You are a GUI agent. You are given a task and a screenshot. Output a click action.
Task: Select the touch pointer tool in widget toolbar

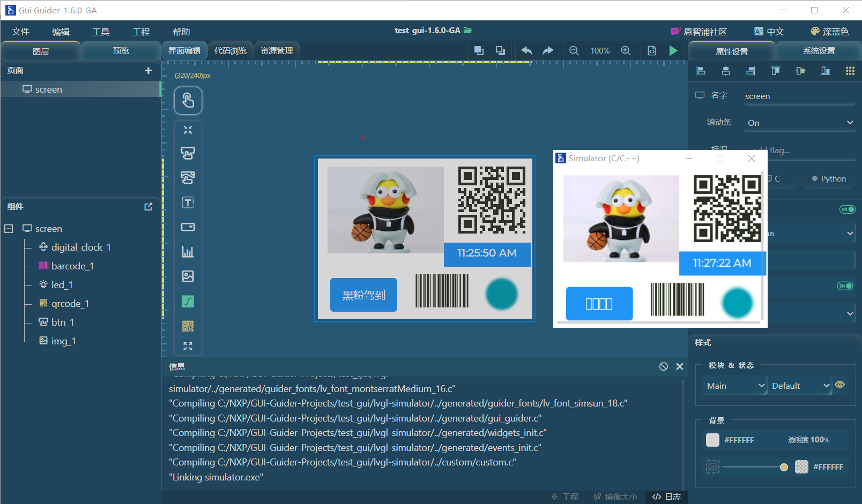click(188, 101)
